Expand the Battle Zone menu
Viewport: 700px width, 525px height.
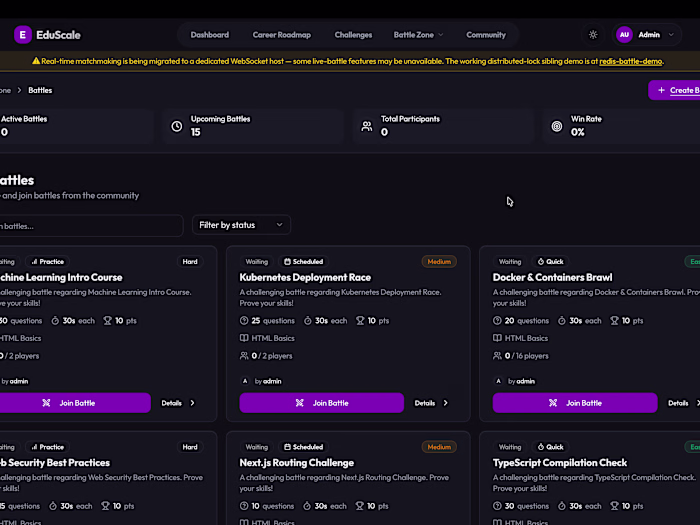tap(418, 35)
